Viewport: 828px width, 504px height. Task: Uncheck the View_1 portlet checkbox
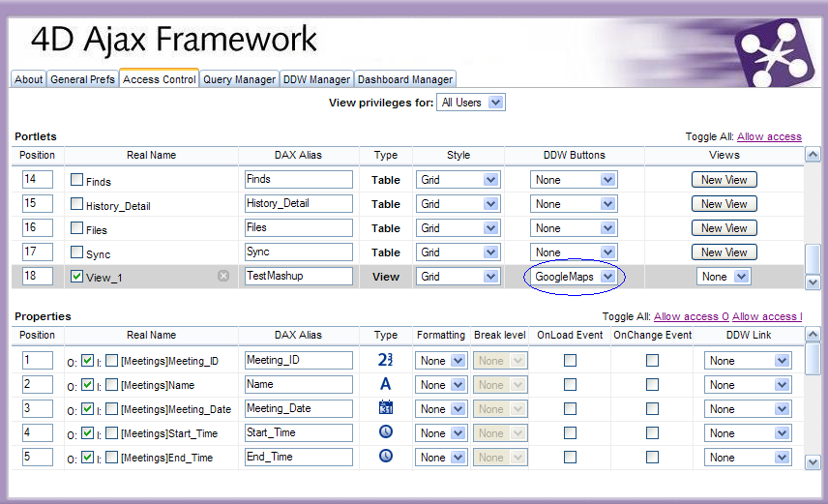click(x=76, y=276)
